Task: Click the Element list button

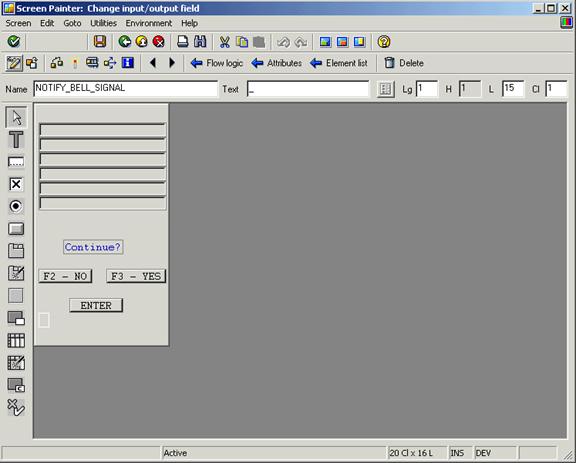Action: [x=339, y=63]
